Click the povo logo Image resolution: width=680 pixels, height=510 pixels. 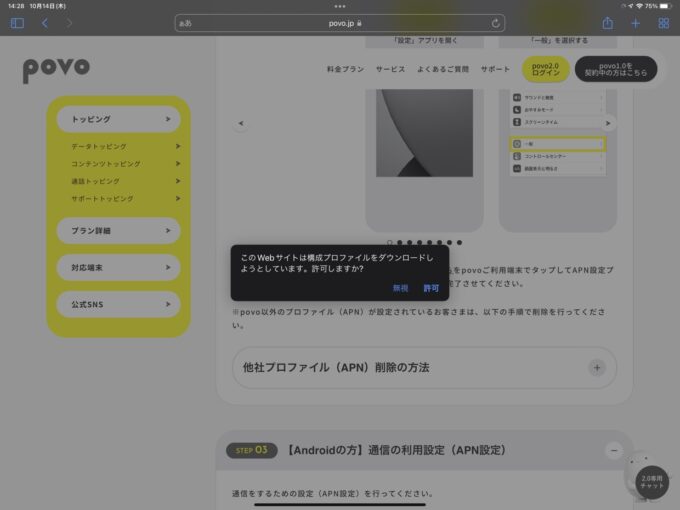(56, 70)
